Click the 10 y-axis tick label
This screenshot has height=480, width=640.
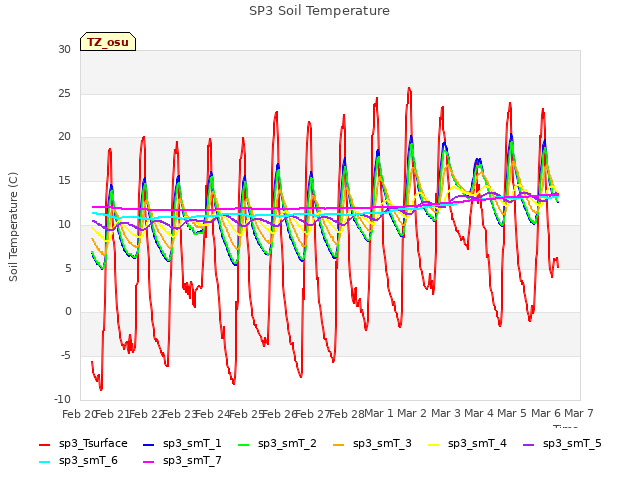pos(64,224)
